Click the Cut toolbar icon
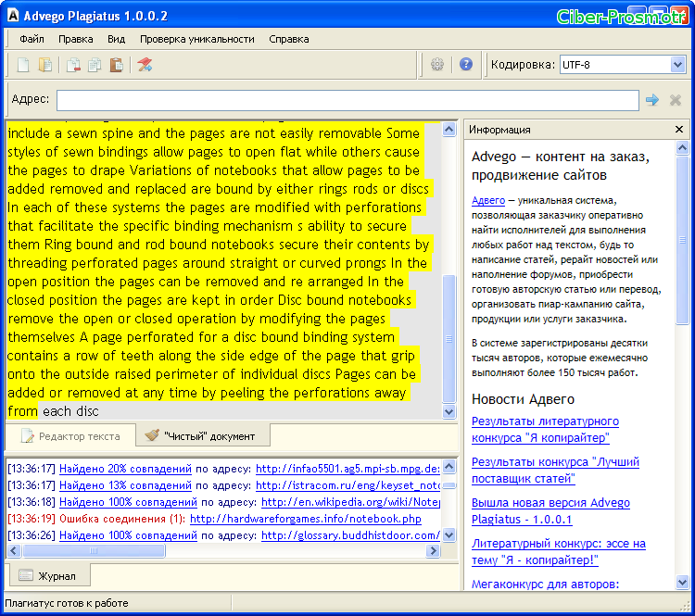 (x=73, y=65)
